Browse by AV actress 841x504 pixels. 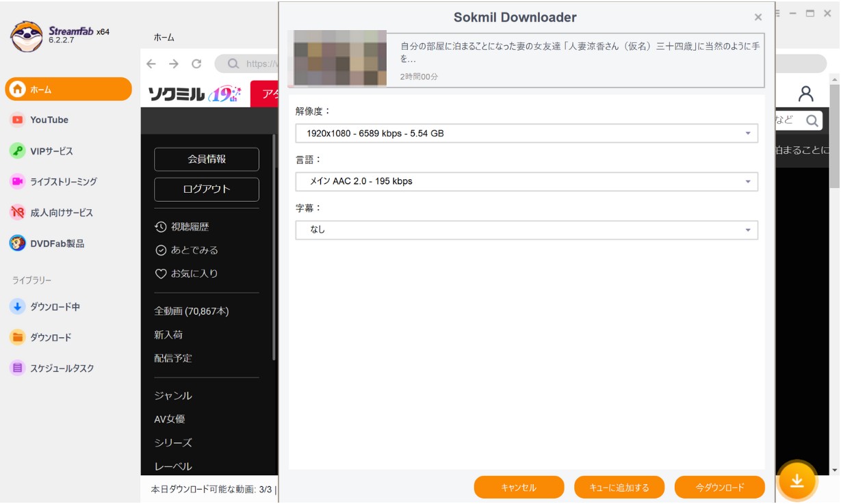tap(170, 419)
